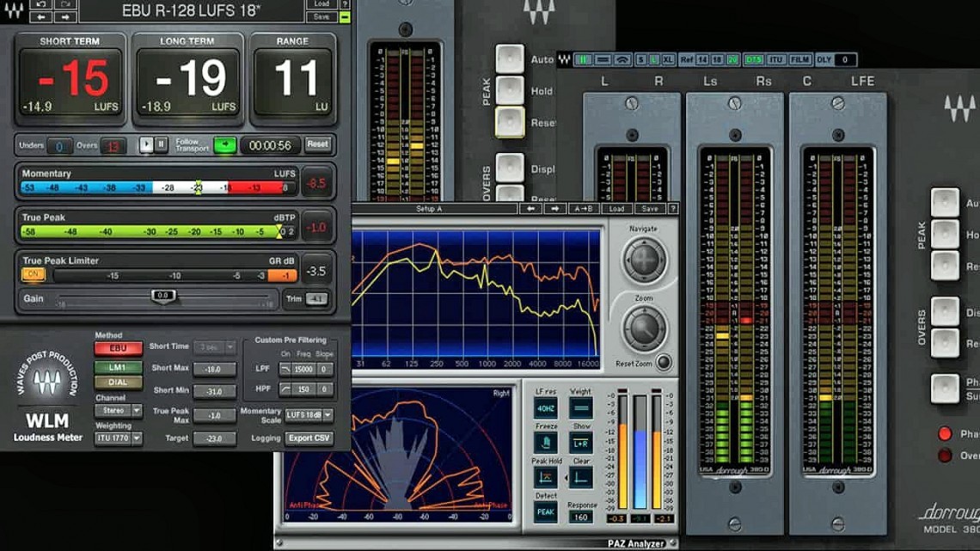The width and height of the screenshot is (980, 551).
Task: Click the Reset Zoom round button
Action: (664, 363)
